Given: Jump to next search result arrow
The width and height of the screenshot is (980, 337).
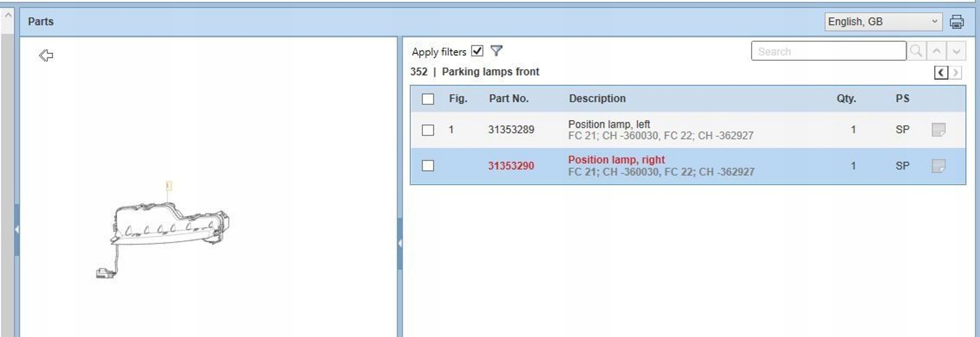Looking at the screenshot, I should click(956, 51).
